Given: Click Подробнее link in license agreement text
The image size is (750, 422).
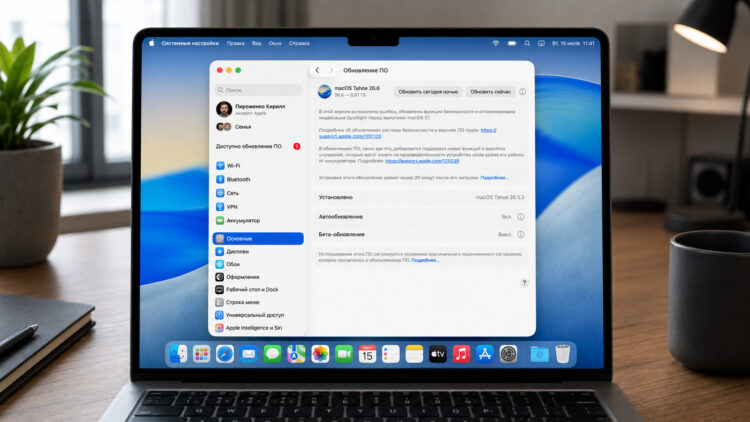Looking at the screenshot, I should point(425,260).
